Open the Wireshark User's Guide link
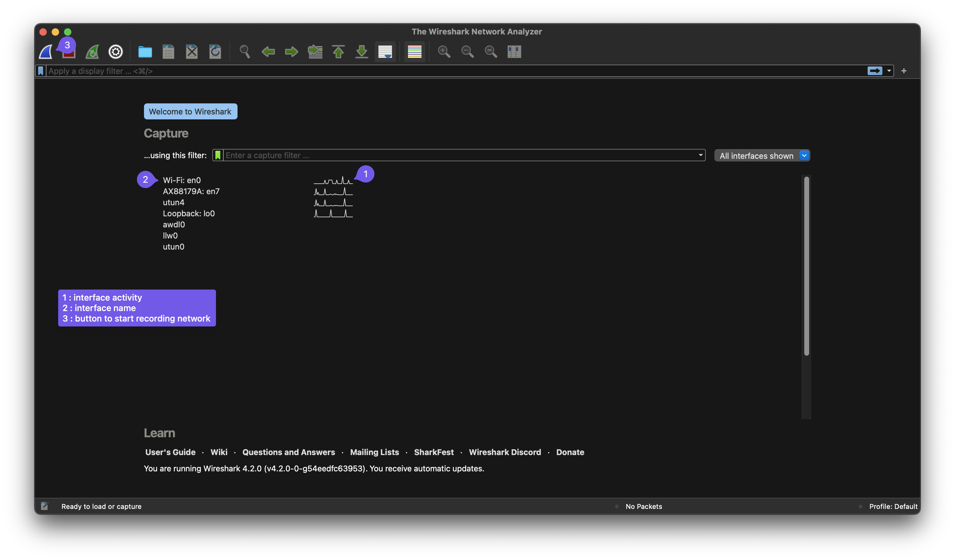955x560 pixels. (170, 452)
